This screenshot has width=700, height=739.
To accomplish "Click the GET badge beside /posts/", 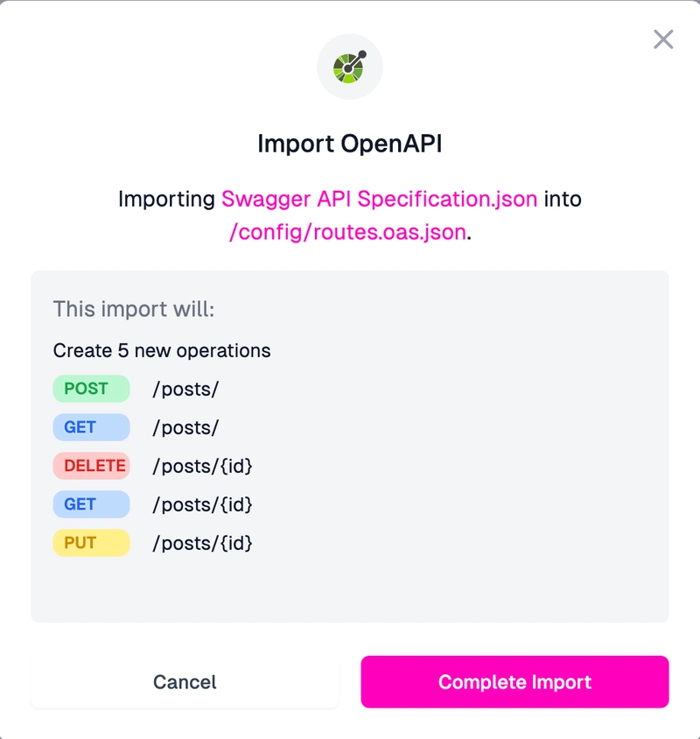I will pos(91,427).
